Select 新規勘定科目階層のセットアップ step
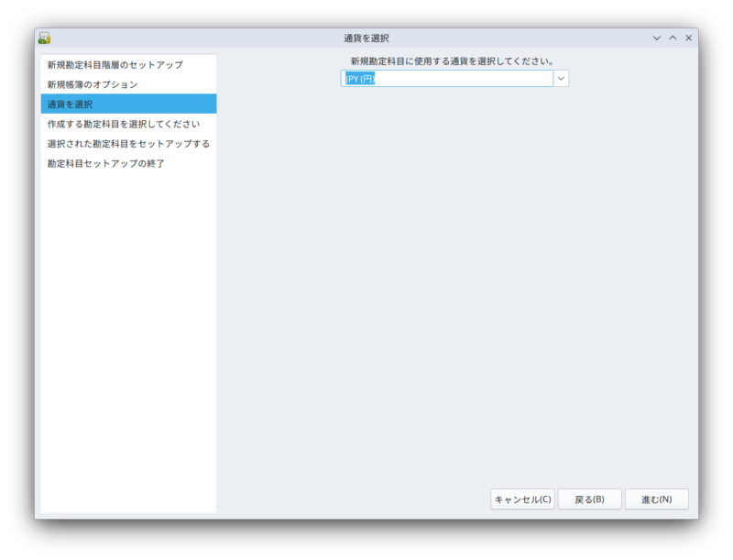 coord(128,64)
